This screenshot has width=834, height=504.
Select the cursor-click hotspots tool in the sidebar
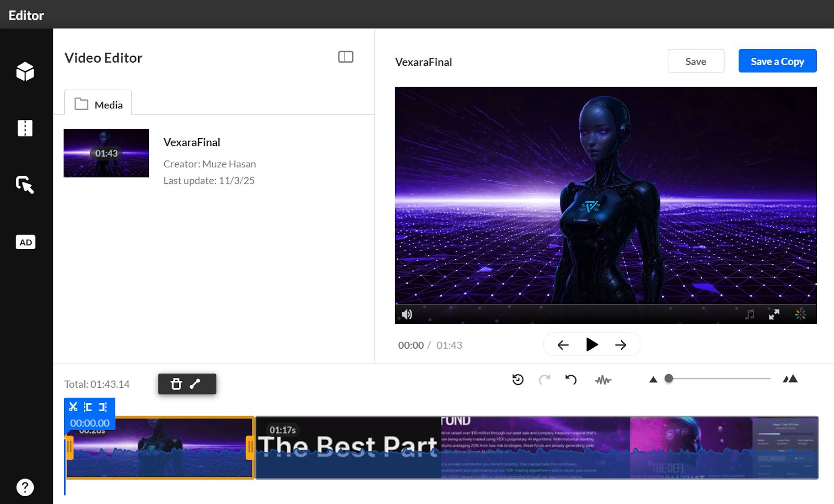click(25, 185)
